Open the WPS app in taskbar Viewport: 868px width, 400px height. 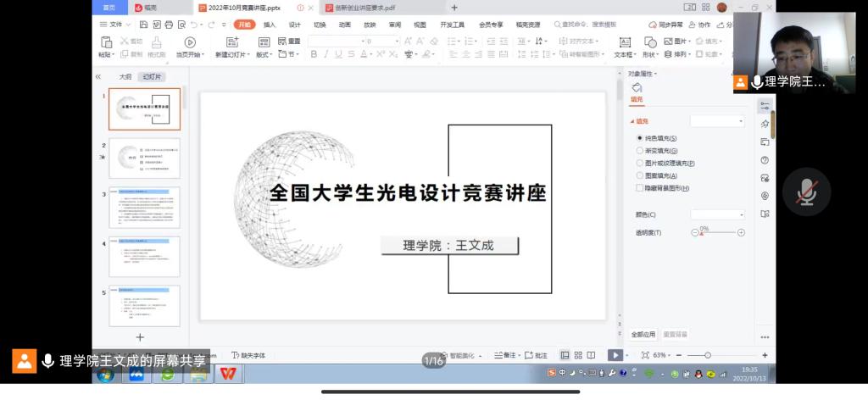coord(228,374)
